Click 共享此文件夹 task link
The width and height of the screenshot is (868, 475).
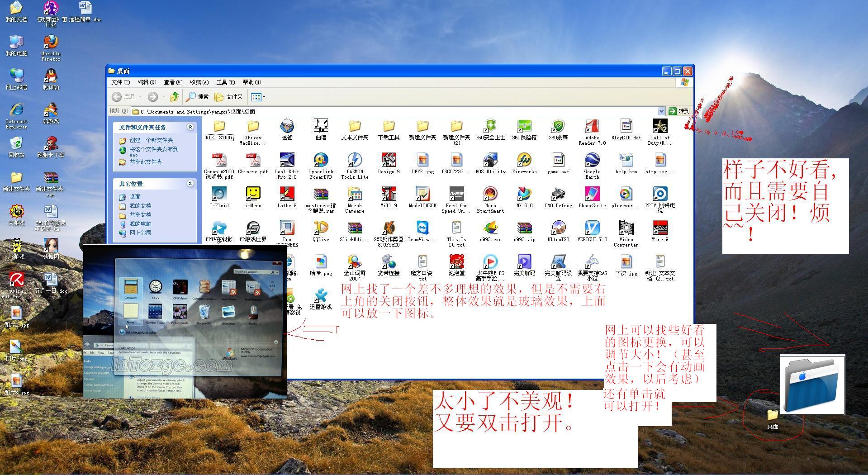146,162
